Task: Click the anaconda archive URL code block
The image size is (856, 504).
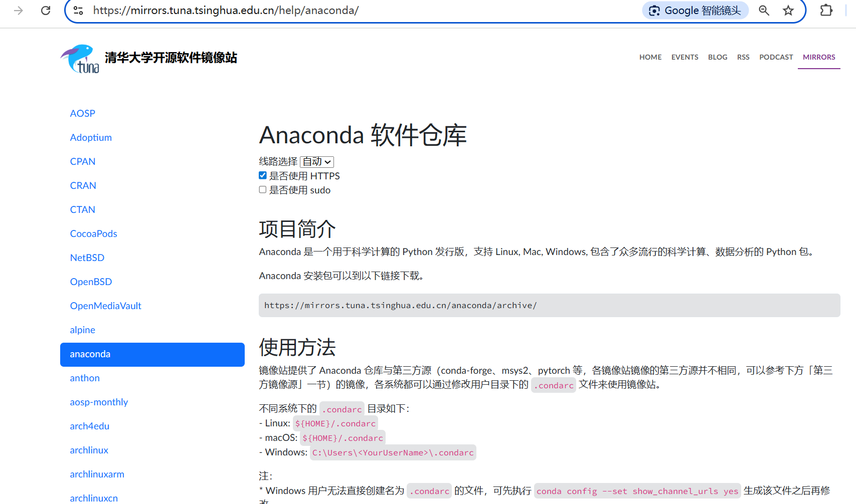Action: pos(550,305)
